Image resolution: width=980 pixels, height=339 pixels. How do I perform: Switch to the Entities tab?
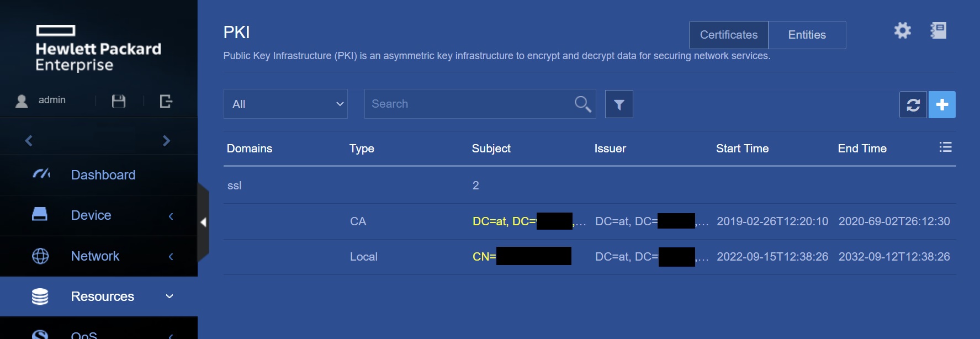(807, 35)
